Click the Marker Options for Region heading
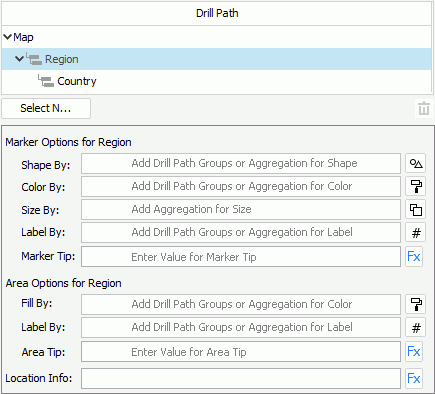 pos(68,142)
